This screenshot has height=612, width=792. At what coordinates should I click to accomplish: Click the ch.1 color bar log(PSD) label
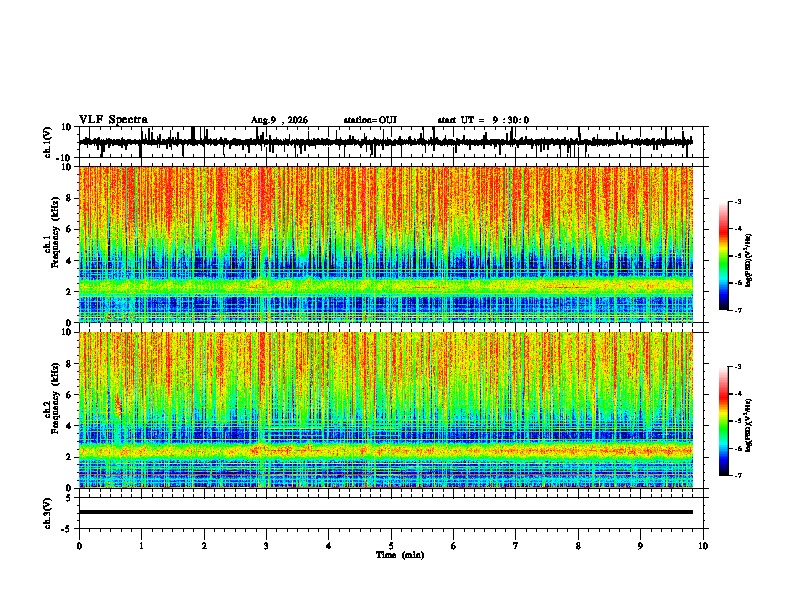749,260
